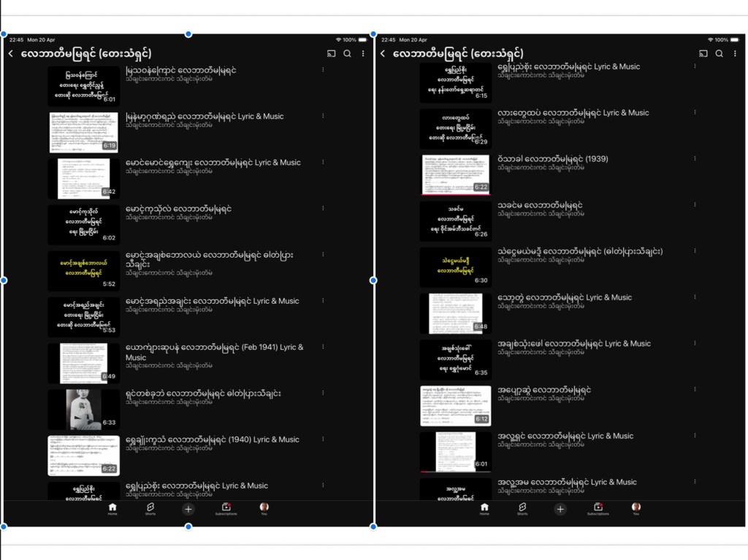Screen dimensions: 748x560
Task: Open the header three-dot menu in the left screenshot
Action: click(x=363, y=53)
